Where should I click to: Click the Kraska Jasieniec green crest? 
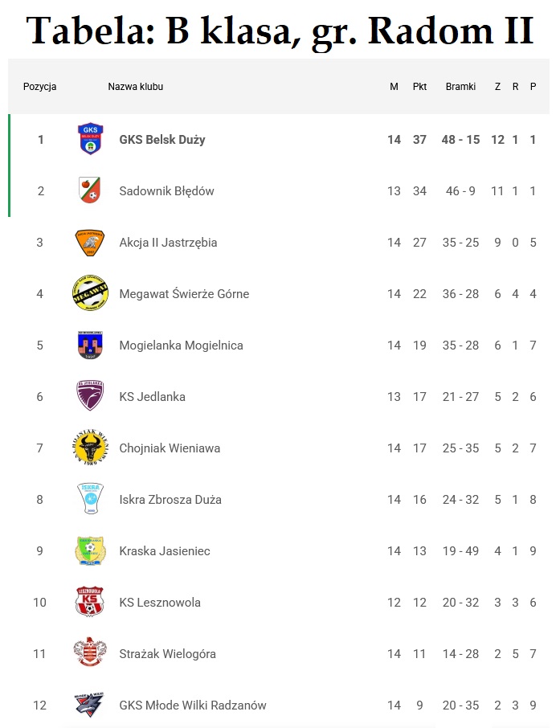(90, 550)
